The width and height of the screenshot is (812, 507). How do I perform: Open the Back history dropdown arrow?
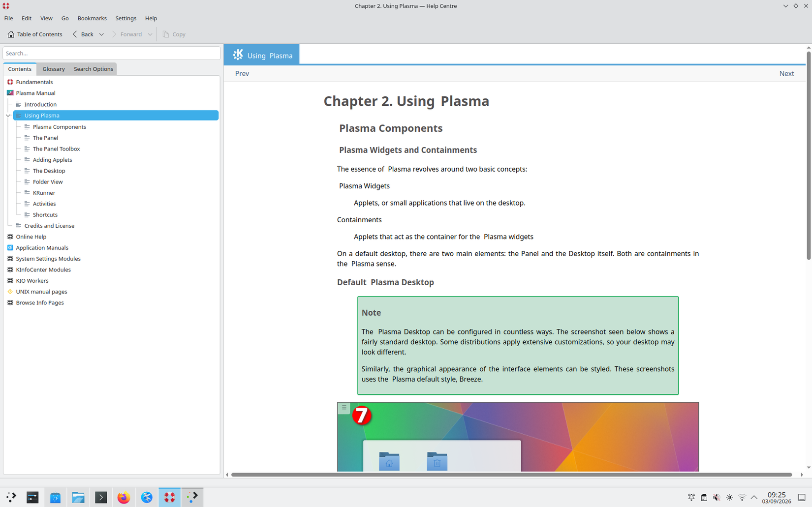[101, 34]
